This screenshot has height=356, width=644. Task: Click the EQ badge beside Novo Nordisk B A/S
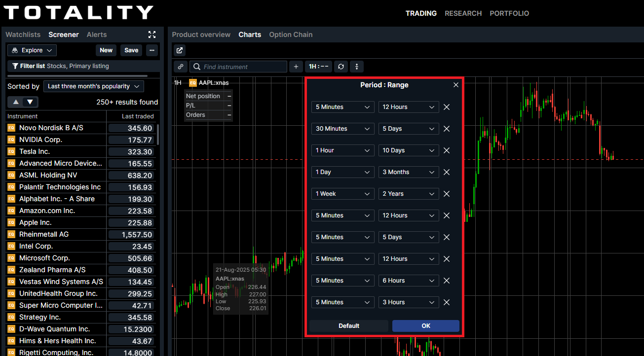(x=11, y=128)
